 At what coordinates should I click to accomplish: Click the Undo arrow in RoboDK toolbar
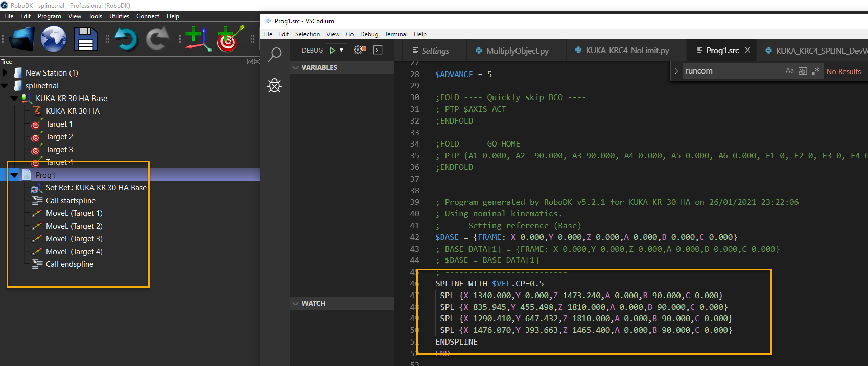coord(126,39)
